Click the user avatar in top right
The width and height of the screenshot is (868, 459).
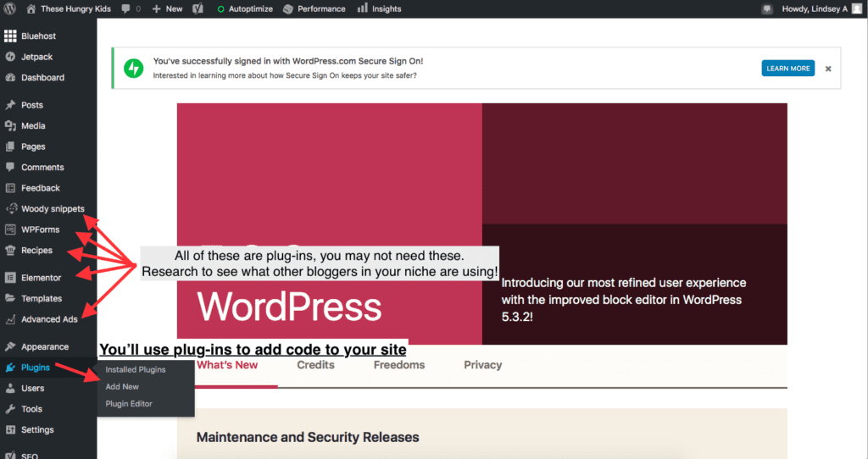pos(857,8)
